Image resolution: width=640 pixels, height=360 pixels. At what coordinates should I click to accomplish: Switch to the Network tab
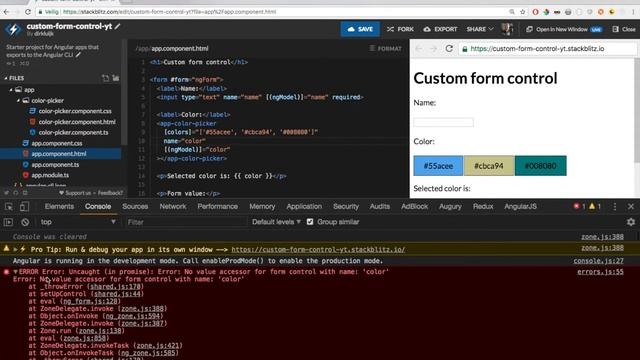coord(173,207)
